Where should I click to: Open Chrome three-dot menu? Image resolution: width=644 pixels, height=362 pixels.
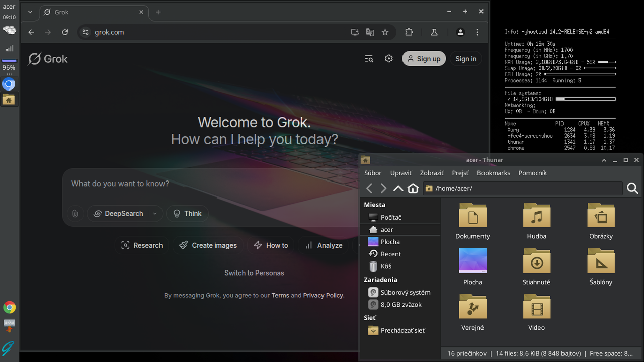(x=477, y=32)
